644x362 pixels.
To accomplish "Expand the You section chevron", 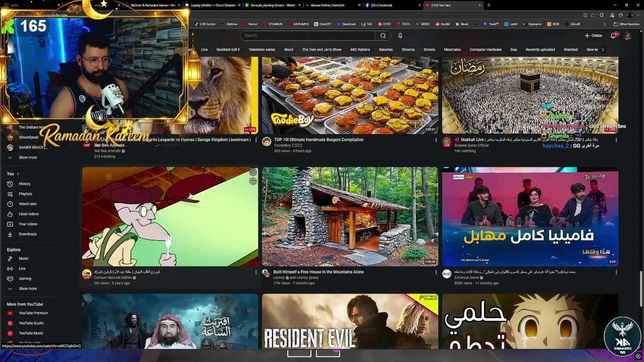I will [18, 174].
